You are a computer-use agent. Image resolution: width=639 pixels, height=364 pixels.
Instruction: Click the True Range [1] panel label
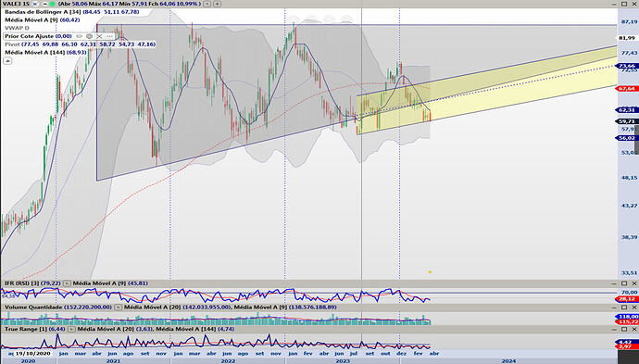tap(27, 329)
